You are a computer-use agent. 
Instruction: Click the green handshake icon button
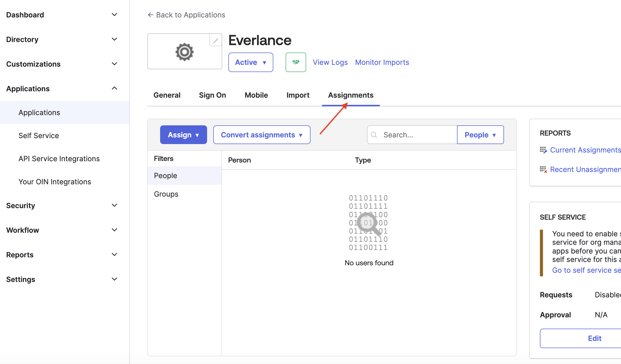click(296, 62)
